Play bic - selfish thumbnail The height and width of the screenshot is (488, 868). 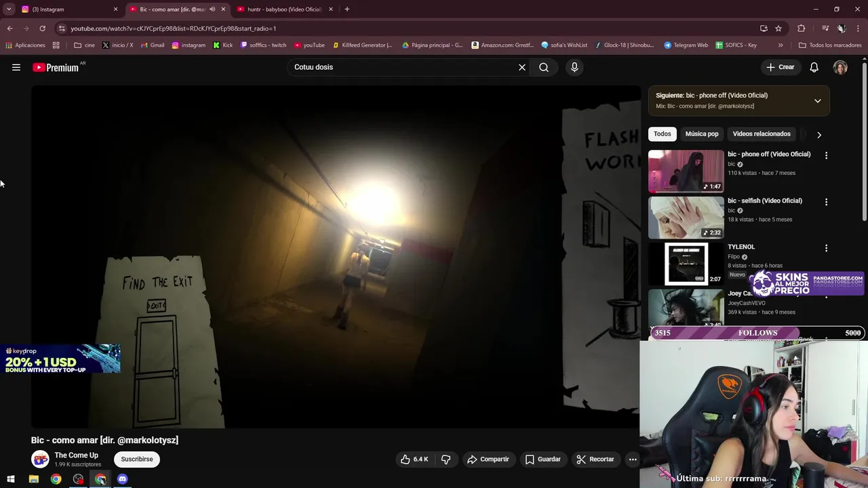click(686, 218)
